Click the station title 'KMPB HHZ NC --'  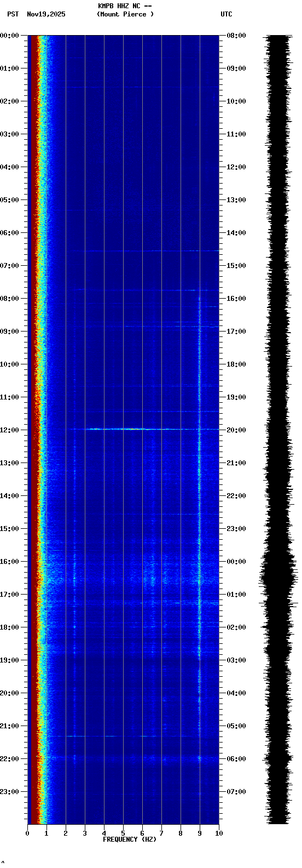[125, 6]
